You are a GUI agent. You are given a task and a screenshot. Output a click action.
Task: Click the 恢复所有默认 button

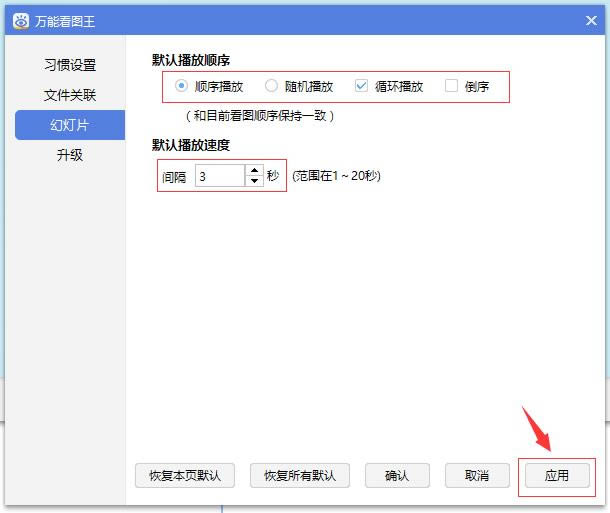(300, 475)
